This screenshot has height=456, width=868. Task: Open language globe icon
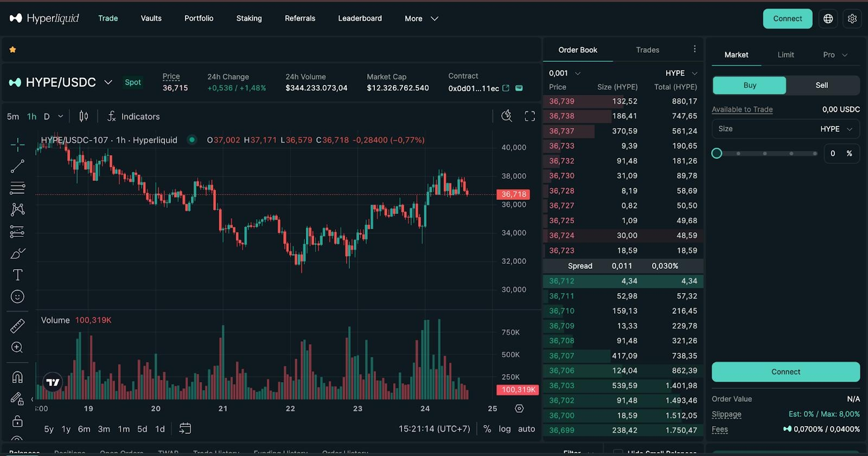coord(828,18)
